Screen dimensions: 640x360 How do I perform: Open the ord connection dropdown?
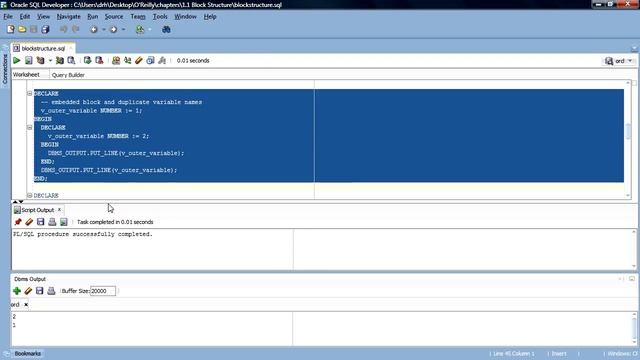(630, 61)
